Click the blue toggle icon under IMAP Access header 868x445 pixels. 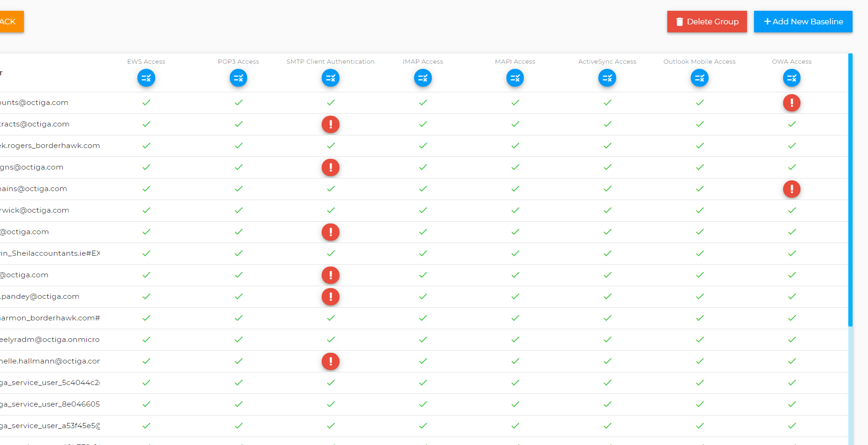[x=423, y=78]
